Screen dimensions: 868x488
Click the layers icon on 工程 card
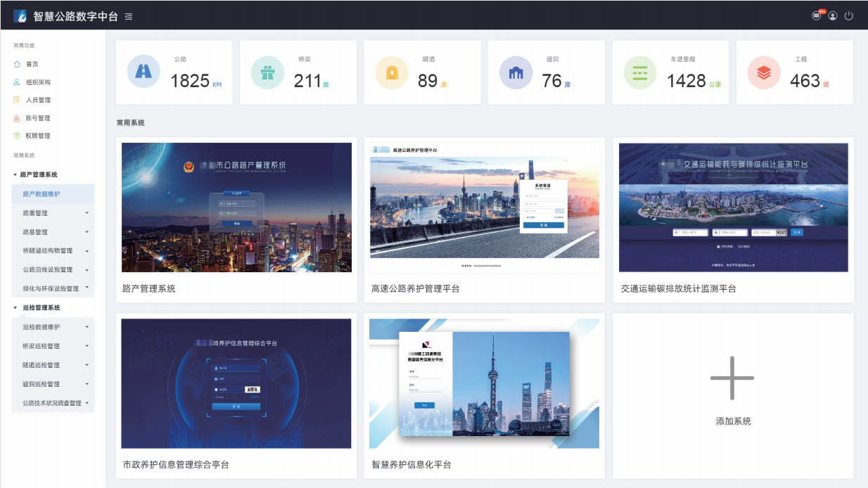pyautogui.click(x=764, y=72)
